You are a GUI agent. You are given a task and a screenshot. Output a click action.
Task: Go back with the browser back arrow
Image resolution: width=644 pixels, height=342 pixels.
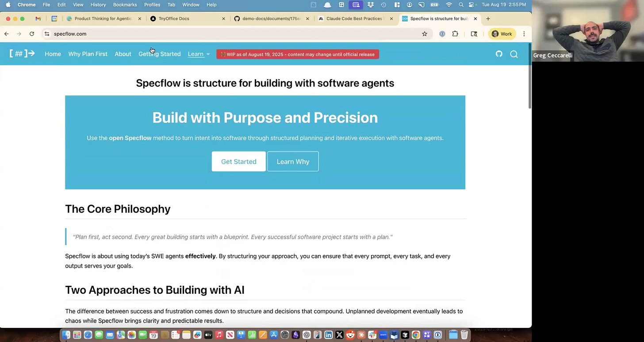pos(6,34)
